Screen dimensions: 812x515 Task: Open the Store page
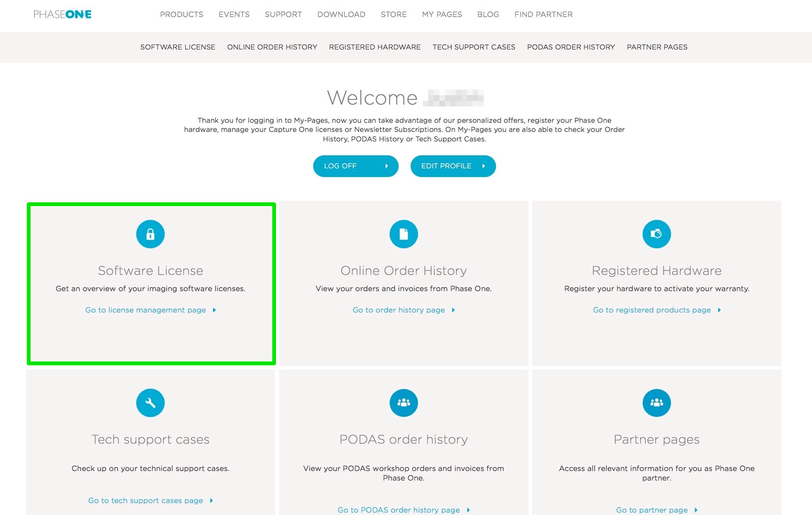pos(394,15)
